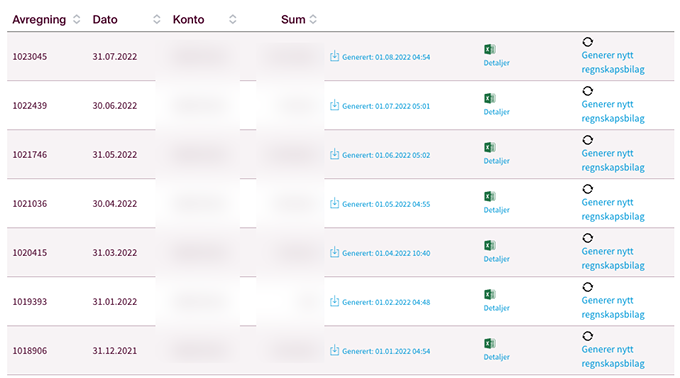
Task: Open link Generert: 01.01.2022 04:54
Action: coord(386,351)
